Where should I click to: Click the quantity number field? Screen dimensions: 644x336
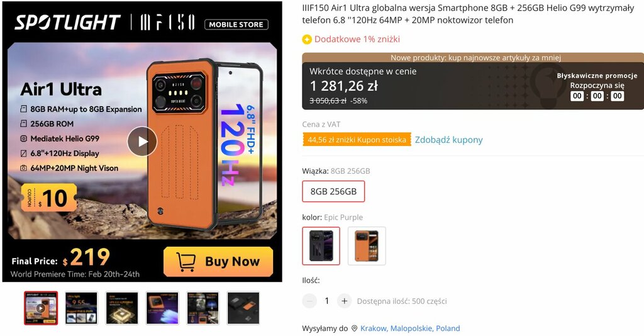pyautogui.click(x=327, y=301)
